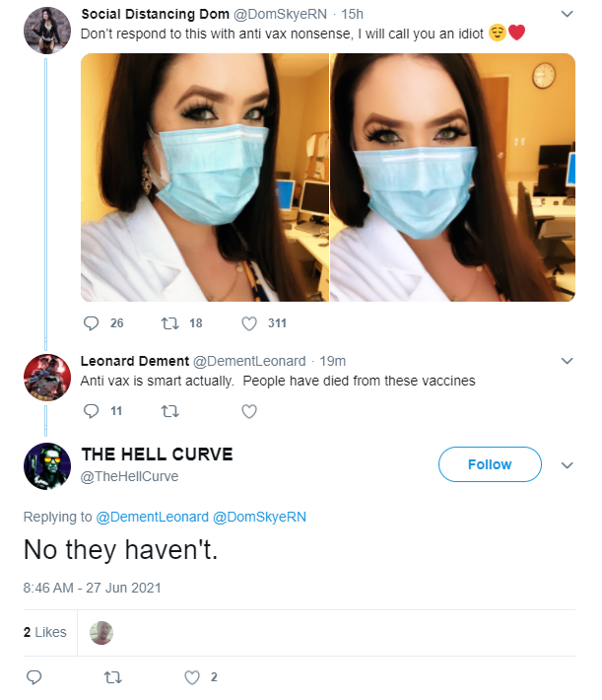
Task: Like Leonard Dement's tweet
Action: [x=249, y=411]
